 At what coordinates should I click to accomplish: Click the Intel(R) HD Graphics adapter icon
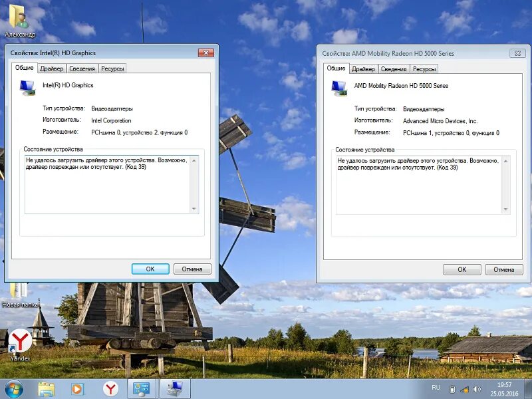[x=27, y=88]
